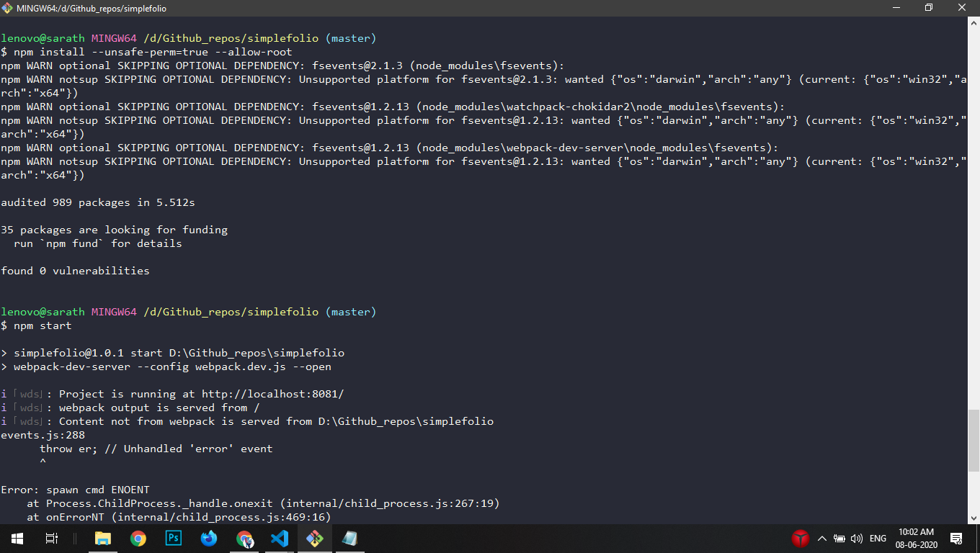Image resolution: width=980 pixels, height=553 pixels.
Task: Open the Lenovo Vantage tray icon
Action: point(800,538)
